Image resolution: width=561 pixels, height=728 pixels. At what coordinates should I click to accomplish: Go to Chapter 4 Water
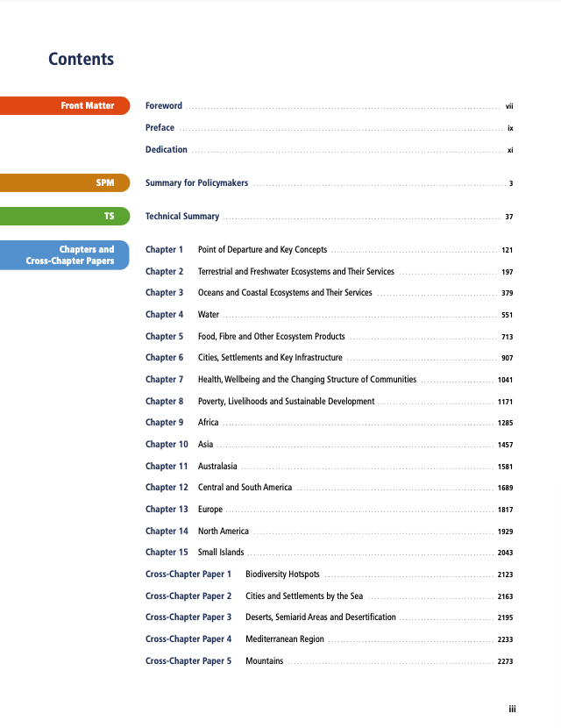tap(209, 315)
